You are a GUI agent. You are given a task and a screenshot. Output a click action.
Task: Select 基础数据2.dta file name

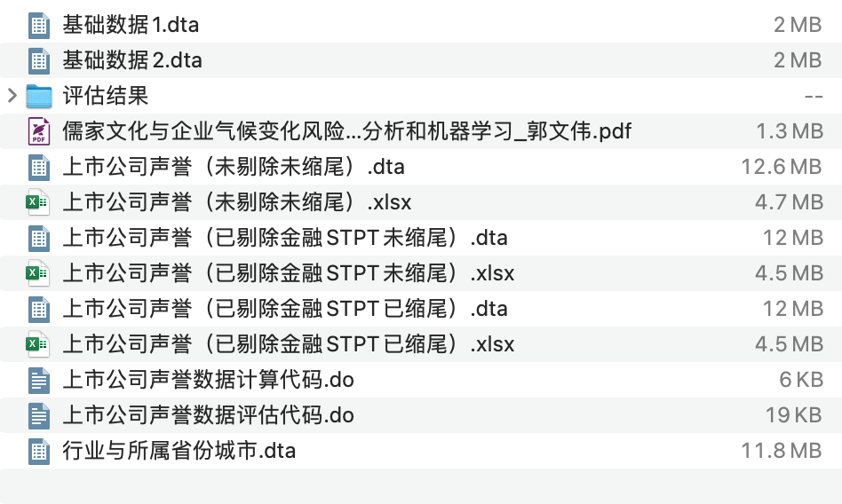(131, 60)
